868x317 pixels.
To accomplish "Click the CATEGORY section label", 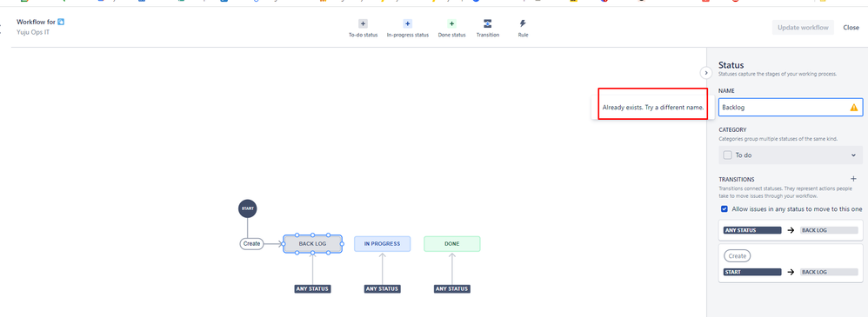I will click(732, 130).
